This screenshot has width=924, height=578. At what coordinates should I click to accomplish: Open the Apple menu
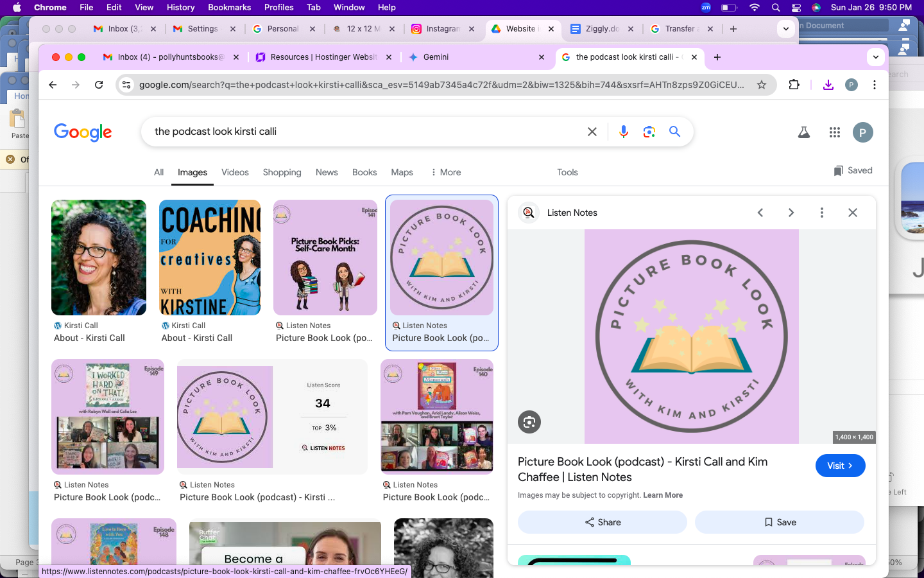(17, 8)
